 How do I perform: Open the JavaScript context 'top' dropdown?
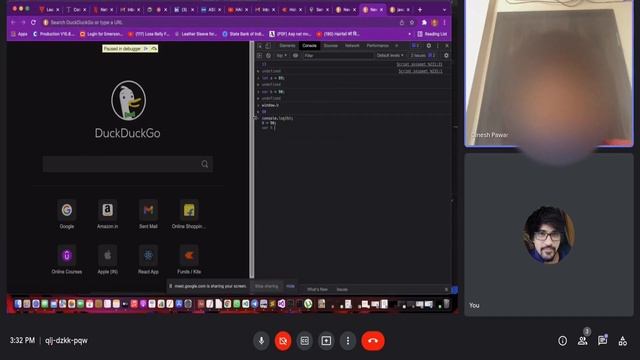click(282, 55)
